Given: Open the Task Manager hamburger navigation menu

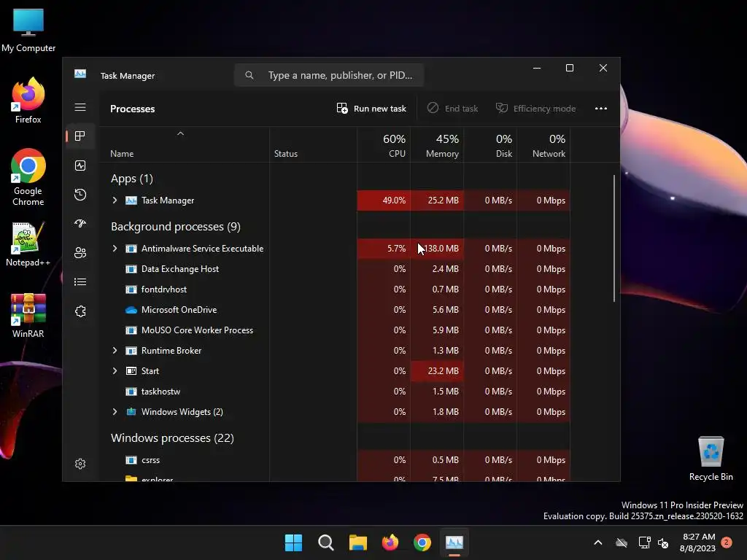Looking at the screenshot, I should (80, 107).
